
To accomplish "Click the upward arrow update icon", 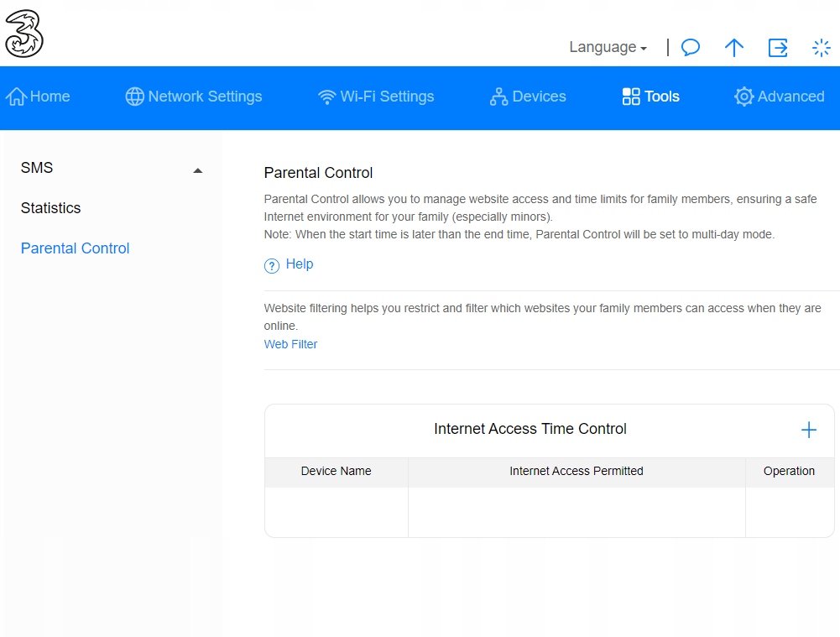I will [734, 48].
